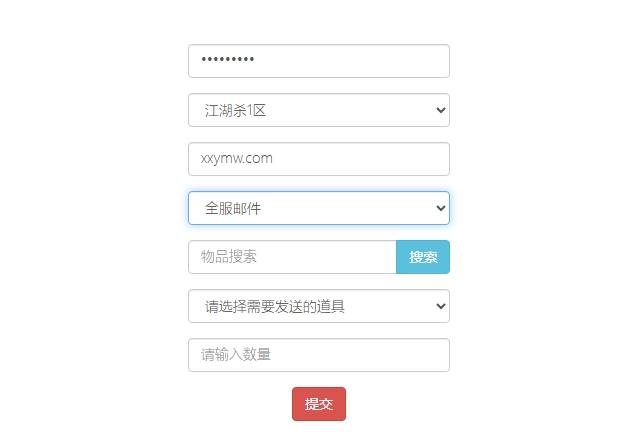Image resolution: width=641 pixels, height=443 pixels.
Task: Open the 请选择需要发送的道具 item dropdown
Action: pyautogui.click(x=319, y=306)
